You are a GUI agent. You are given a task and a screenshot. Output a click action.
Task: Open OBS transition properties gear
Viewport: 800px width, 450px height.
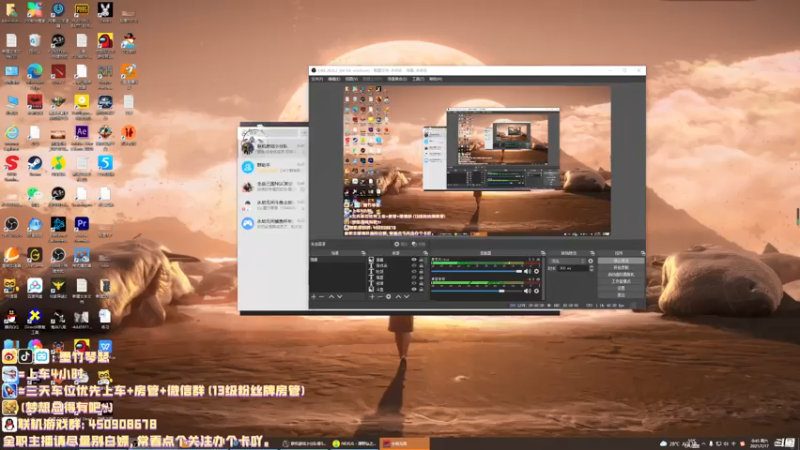591,261
